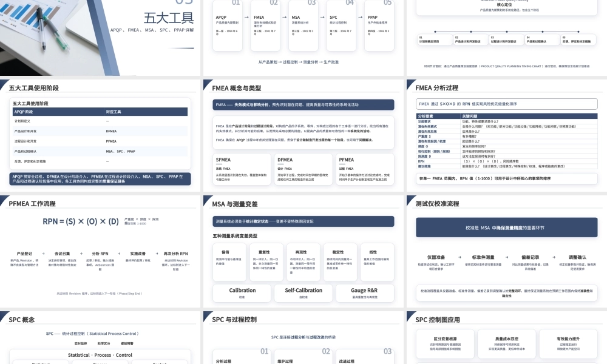Viewport: 607px width, 364px height.
Task: Click the 02 '维护过程' card
Action: (303, 357)
